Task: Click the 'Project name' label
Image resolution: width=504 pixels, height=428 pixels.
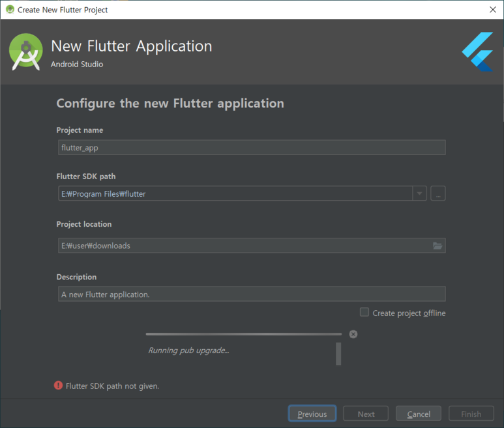Action: [x=80, y=130]
